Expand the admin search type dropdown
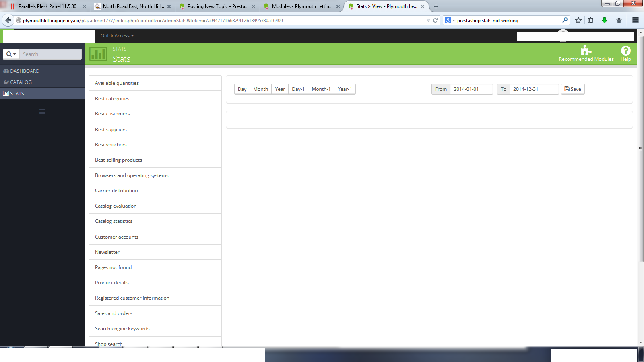644x362 pixels. (11, 54)
